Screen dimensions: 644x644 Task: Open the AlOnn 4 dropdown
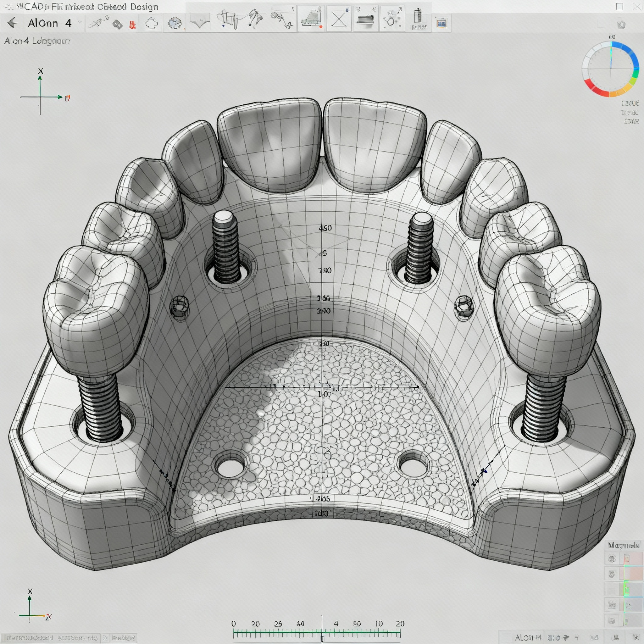(x=79, y=23)
